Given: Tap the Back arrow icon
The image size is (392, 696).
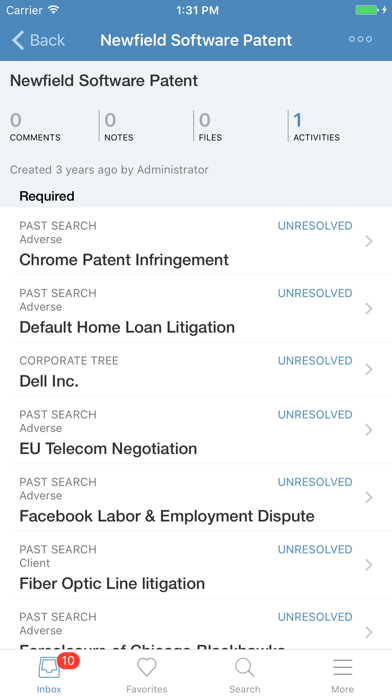Looking at the screenshot, I should 18,40.
